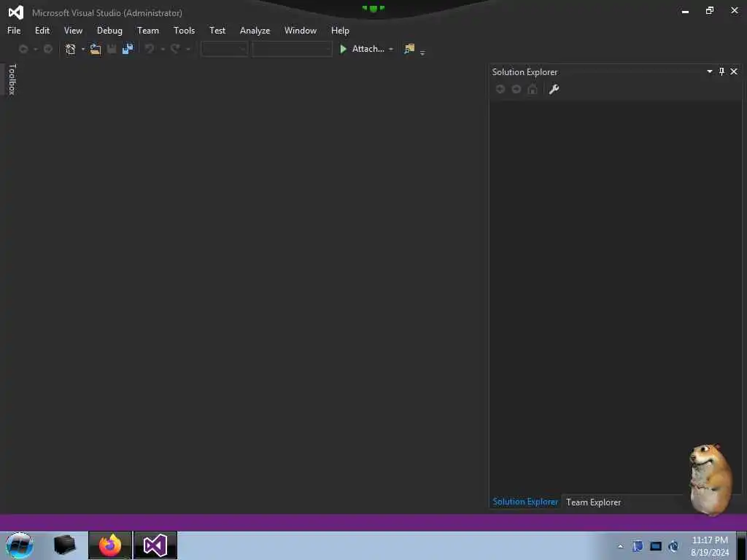The image size is (747, 560).
Task: Open the Undo history dropdown arrow
Action: (x=163, y=49)
